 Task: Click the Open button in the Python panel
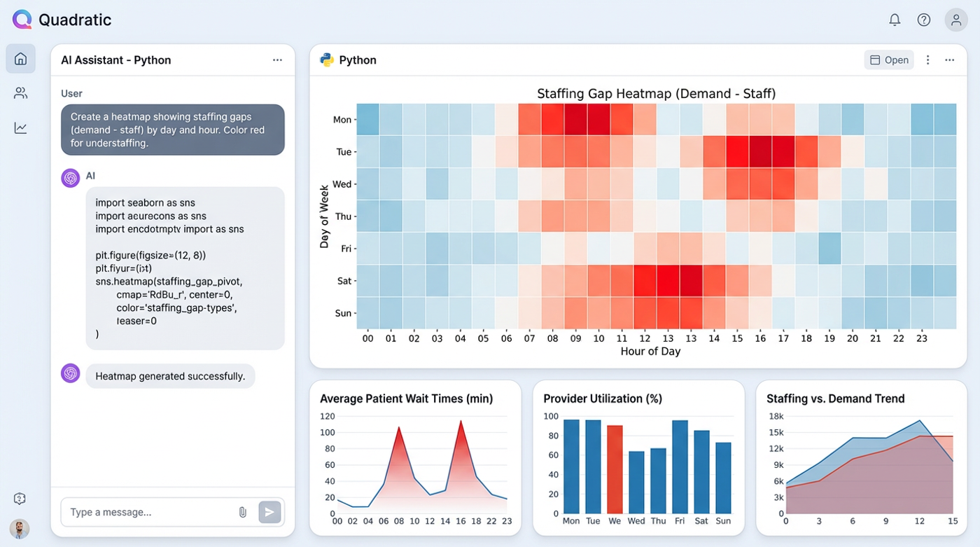click(888, 60)
